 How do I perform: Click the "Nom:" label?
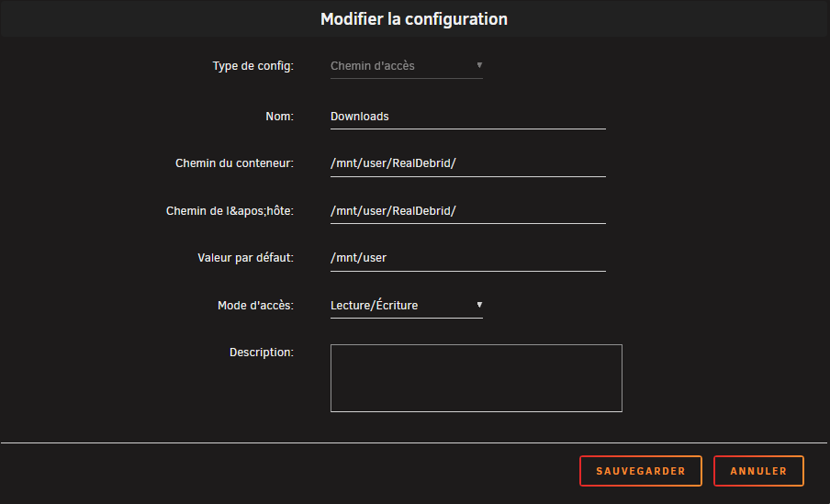279,117
